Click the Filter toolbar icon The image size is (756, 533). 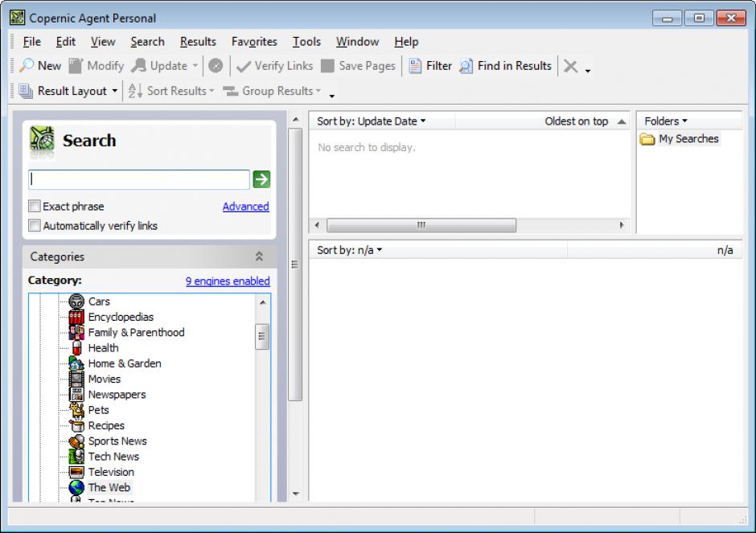click(415, 66)
